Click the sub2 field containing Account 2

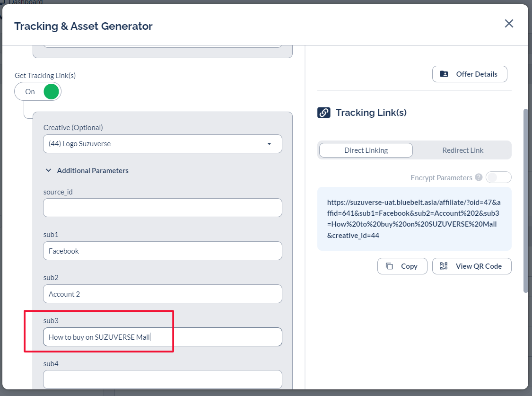(x=162, y=294)
